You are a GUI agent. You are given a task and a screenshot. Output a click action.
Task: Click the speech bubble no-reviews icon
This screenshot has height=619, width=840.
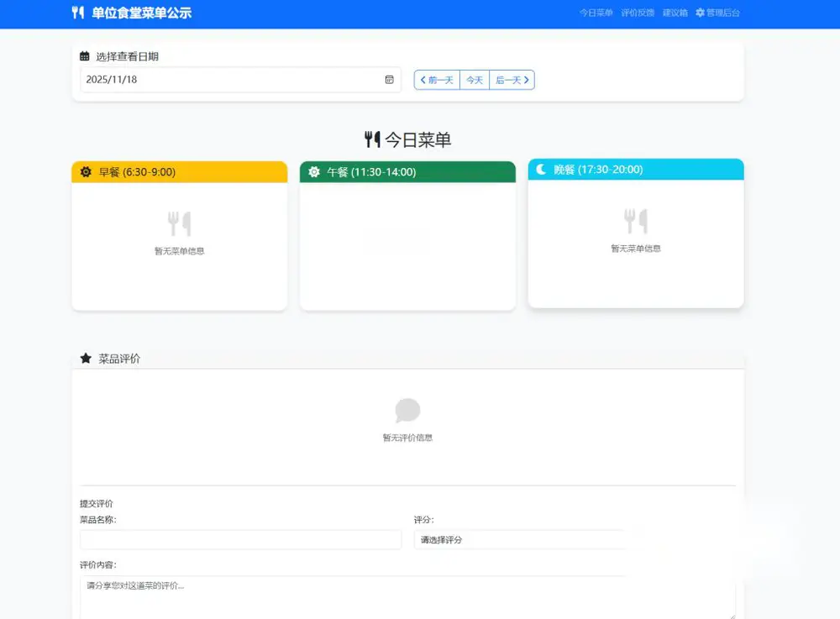pos(407,411)
